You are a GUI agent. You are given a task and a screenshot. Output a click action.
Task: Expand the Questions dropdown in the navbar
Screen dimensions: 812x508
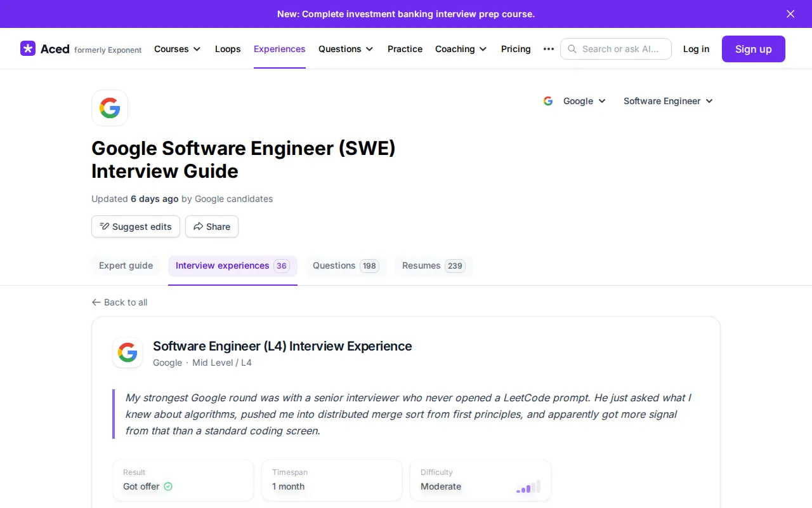pyautogui.click(x=346, y=49)
